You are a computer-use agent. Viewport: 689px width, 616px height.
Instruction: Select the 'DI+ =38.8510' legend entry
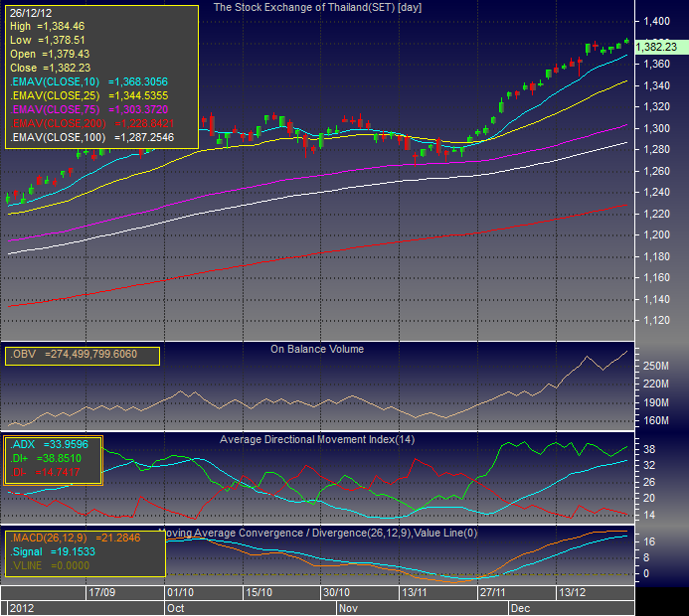pyautogui.click(x=46, y=458)
